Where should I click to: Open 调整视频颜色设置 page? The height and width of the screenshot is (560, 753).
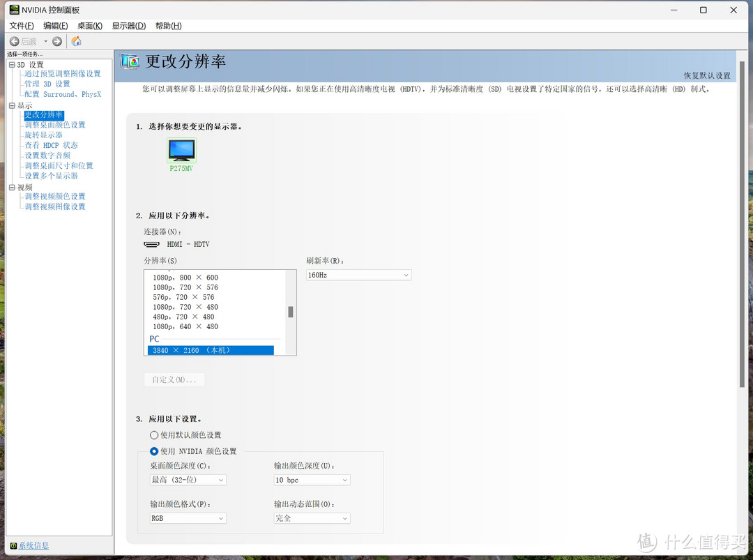[x=55, y=197]
